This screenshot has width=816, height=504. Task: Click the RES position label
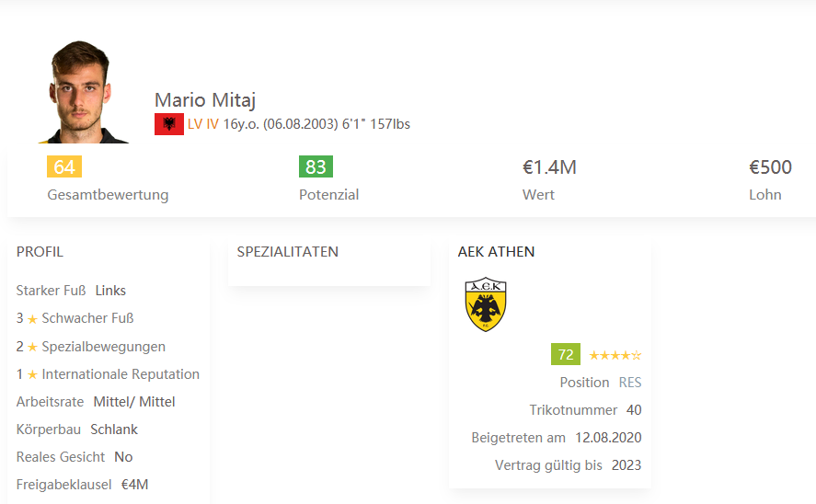[x=630, y=383]
